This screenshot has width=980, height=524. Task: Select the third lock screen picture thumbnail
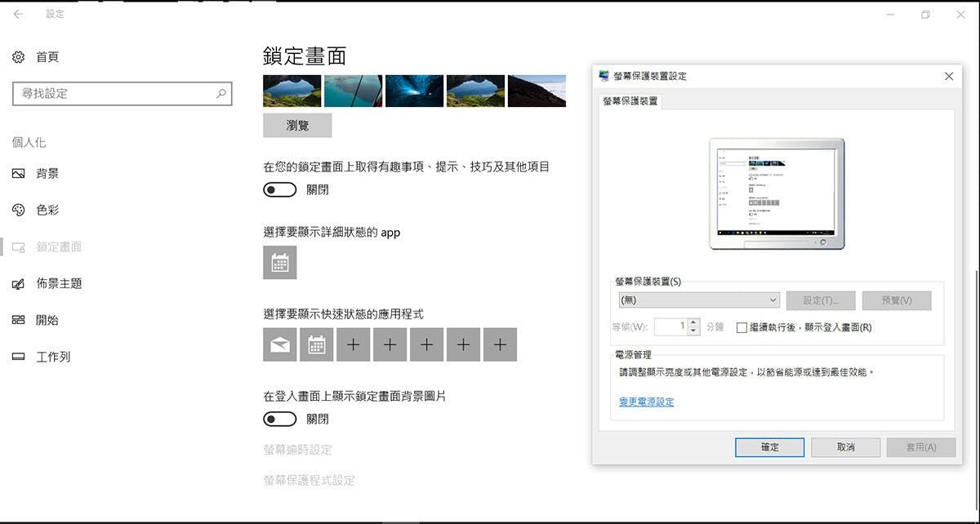pyautogui.click(x=414, y=91)
